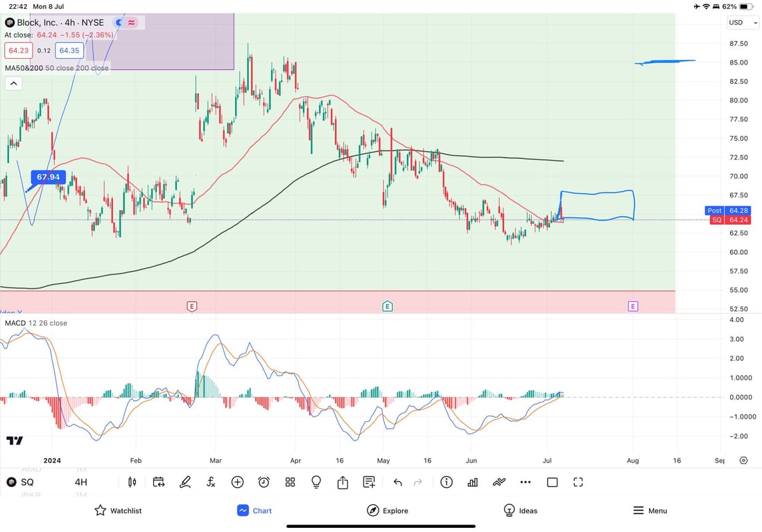The height and width of the screenshot is (532, 762).
Task: Go to the Ideas tab
Action: 521,511
